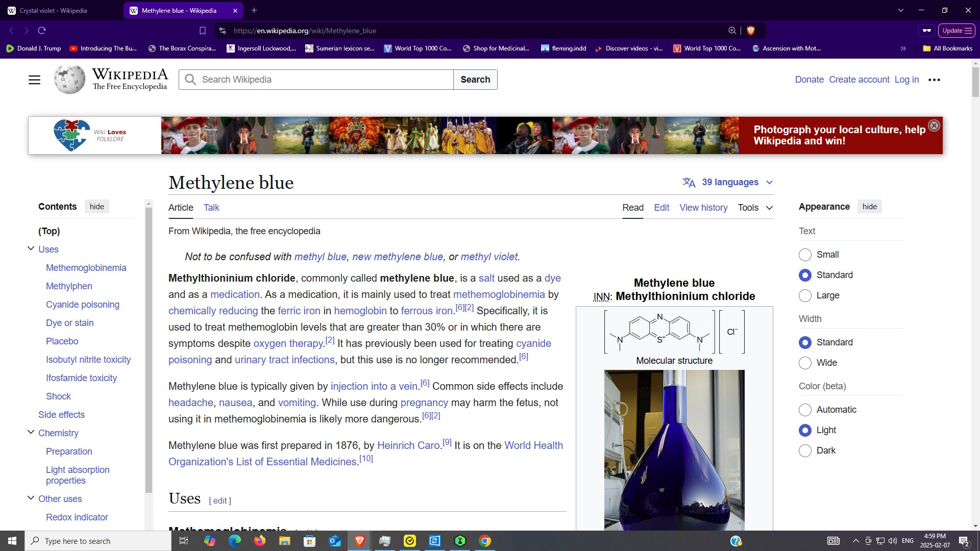
Task: Open Outlook from the taskbar
Action: 335,541
